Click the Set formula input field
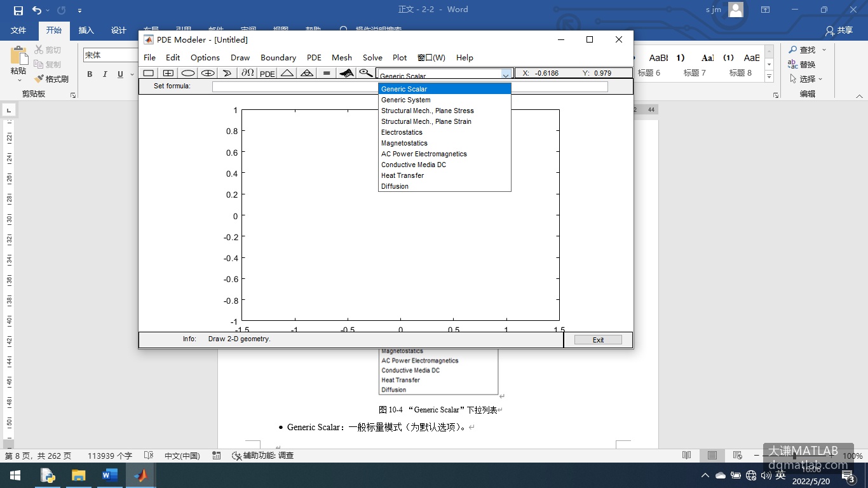The width and height of the screenshot is (868, 488). (410, 86)
